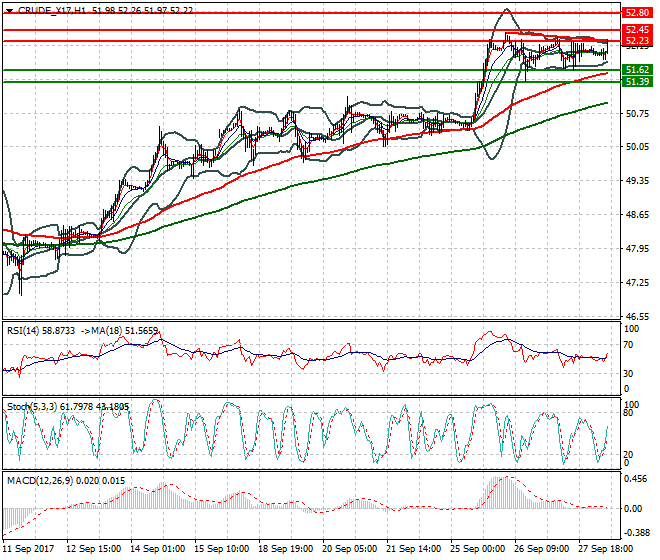Click the 14 Sep 01:00 time label

(157, 549)
